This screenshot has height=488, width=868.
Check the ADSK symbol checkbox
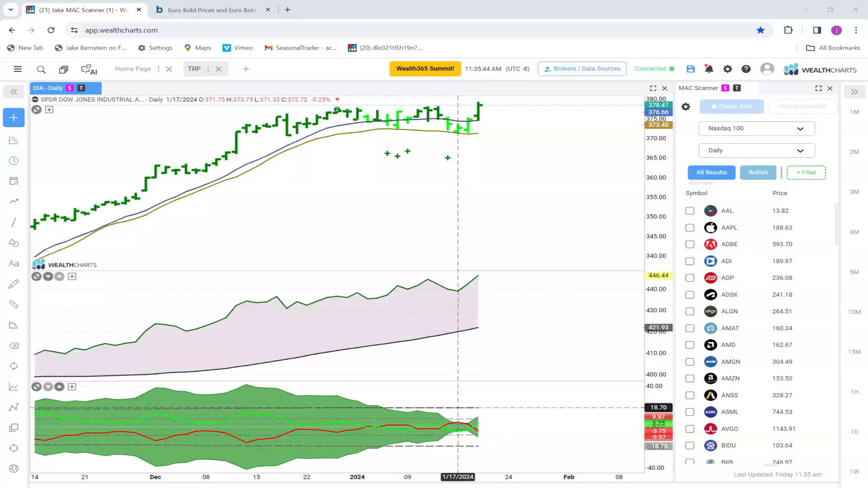(690, 295)
